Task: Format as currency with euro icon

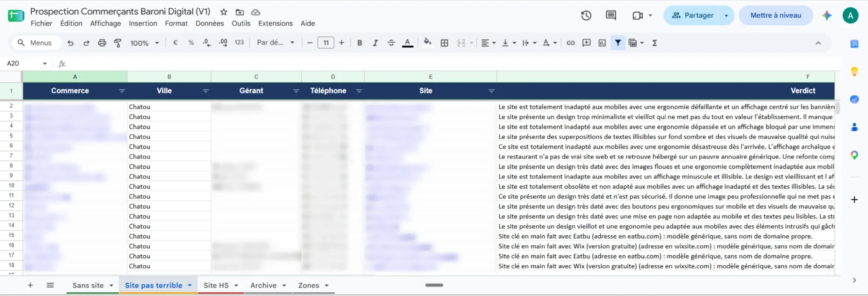Action: click(175, 43)
